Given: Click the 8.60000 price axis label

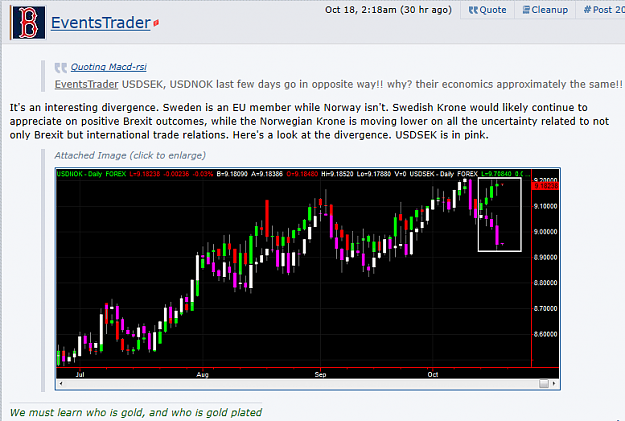Looking at the screenshot, I should point(546,334).
